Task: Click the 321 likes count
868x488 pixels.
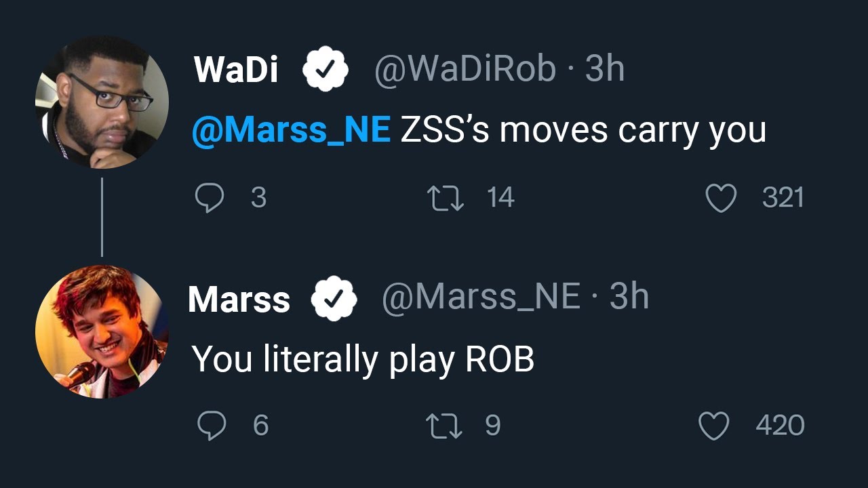Action: coord(783,198)
